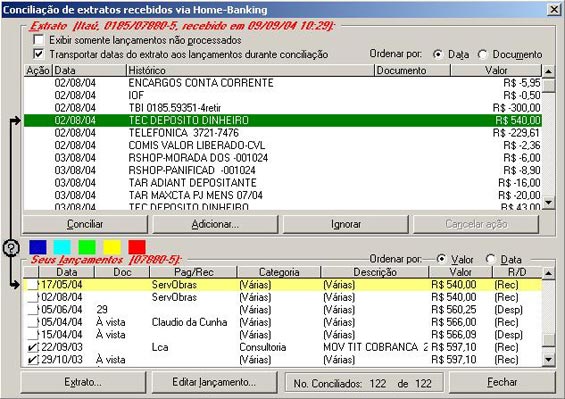Open the Editar lançamento... dialog
This screenshot has height=399, width=565.
(214, 382)
